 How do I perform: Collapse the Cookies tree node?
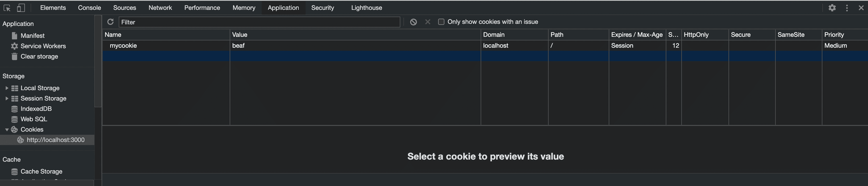pyautogui.click(x=7, y=130)
